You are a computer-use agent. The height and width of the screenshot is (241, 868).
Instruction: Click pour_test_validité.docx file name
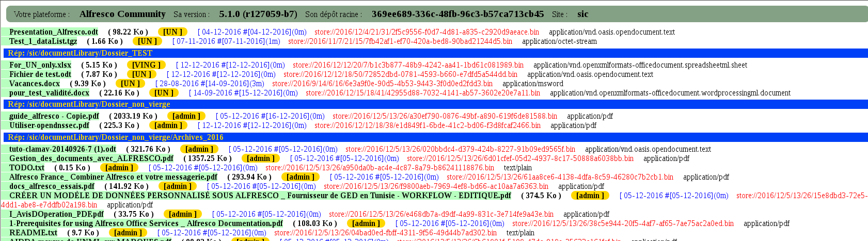point(49,93)
